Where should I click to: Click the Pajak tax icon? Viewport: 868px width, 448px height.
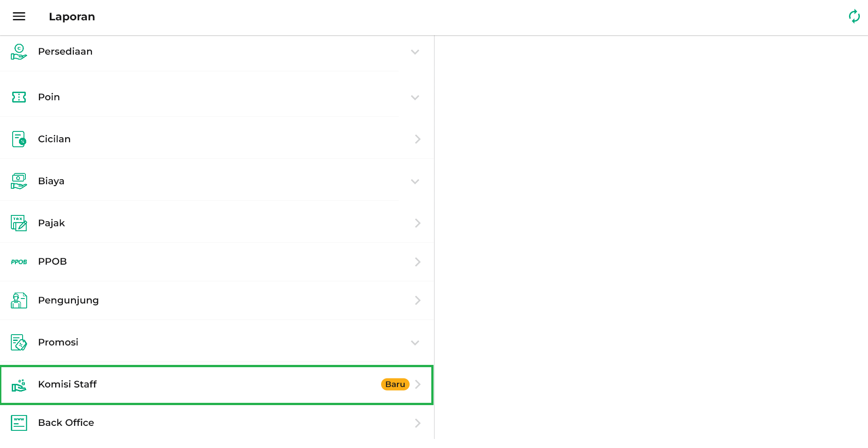point(19,223)
